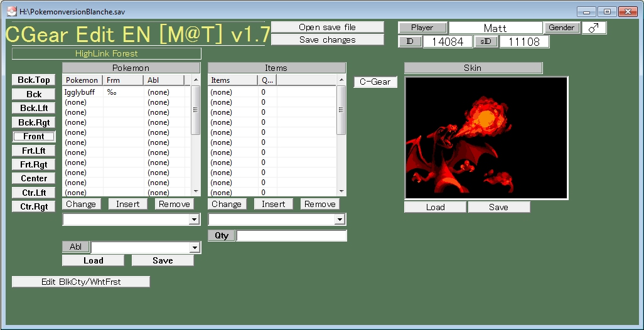Click the Frm column header
The image size is (644, 330).
(123, 80)
